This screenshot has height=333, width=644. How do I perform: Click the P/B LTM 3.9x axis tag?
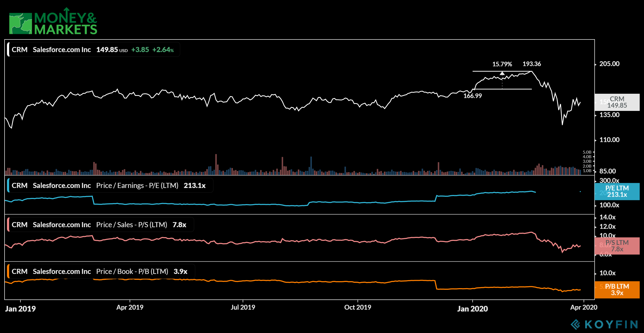[x=617, y=290]
